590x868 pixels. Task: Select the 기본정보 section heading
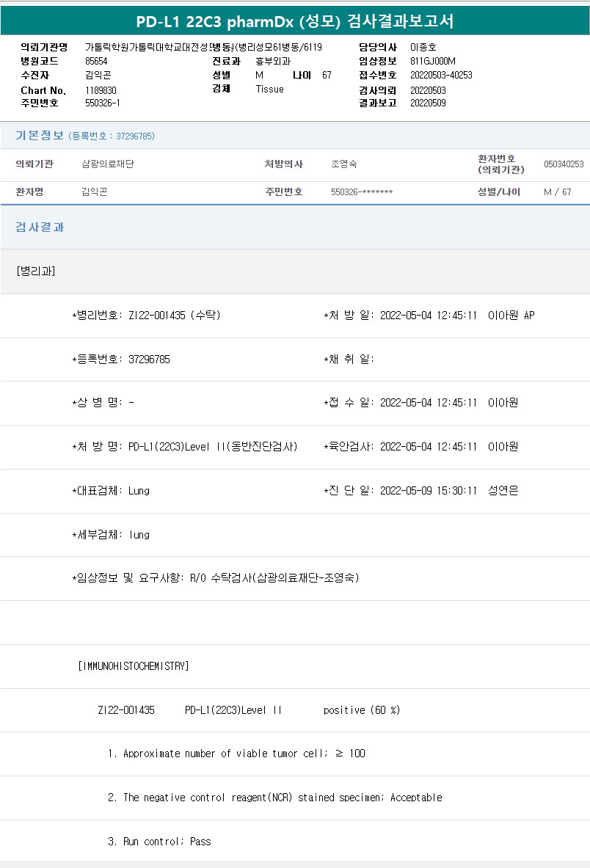(x=40, y=136)
